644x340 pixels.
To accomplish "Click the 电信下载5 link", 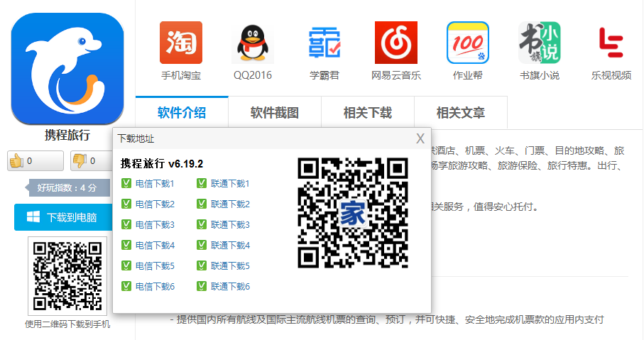I will pyautogui.click(x=155, y=265).
